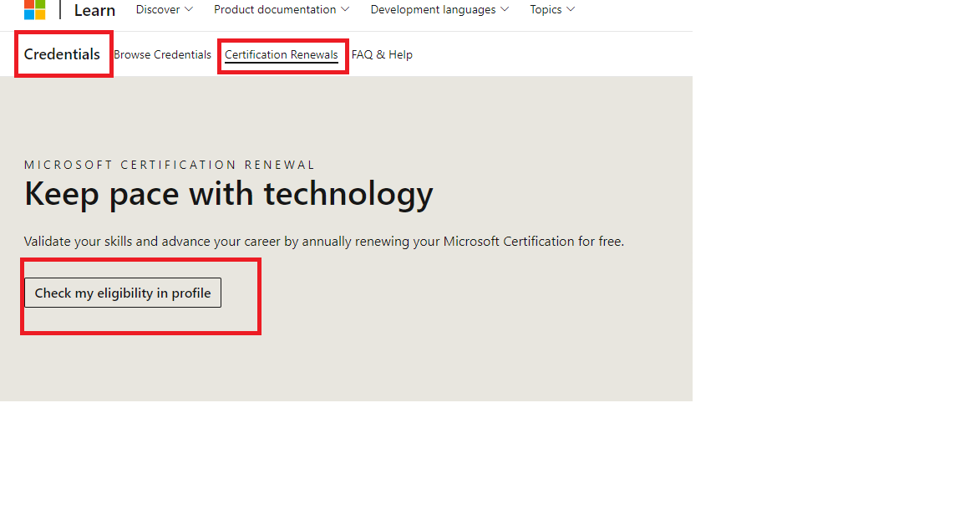Image resolution: width=980 pixels, height=515 pixels.
Task: Click the chevron beside Product documentation
Action: click(346, 9)
